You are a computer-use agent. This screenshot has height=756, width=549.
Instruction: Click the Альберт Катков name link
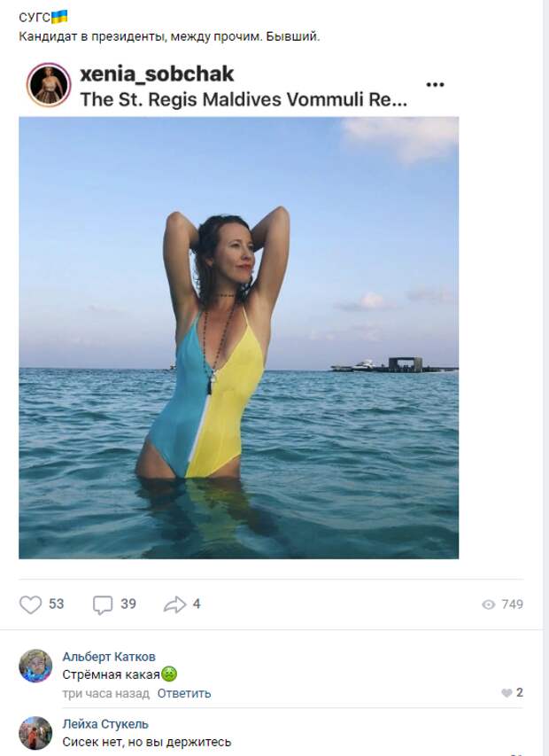click(x=109, y=657)
